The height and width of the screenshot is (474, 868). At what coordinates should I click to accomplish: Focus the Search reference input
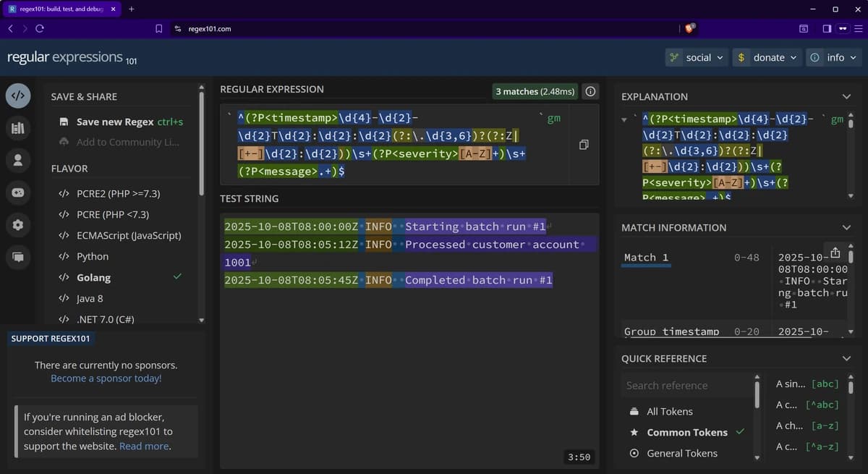pos(687,385)
